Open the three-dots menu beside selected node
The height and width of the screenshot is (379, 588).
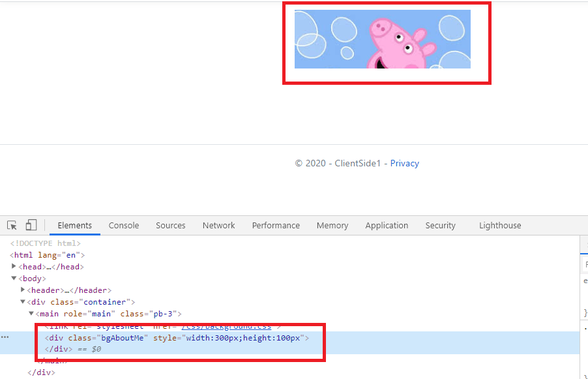click(x=5, y=337)
